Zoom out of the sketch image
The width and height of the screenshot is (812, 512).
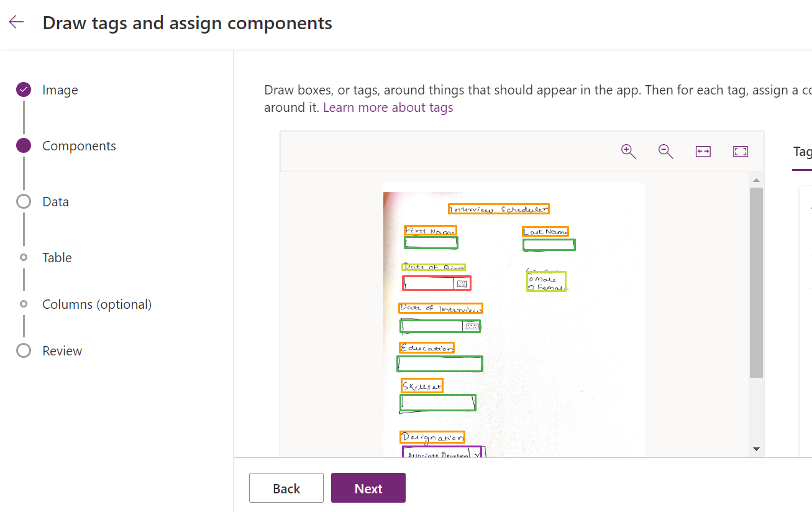665,151
